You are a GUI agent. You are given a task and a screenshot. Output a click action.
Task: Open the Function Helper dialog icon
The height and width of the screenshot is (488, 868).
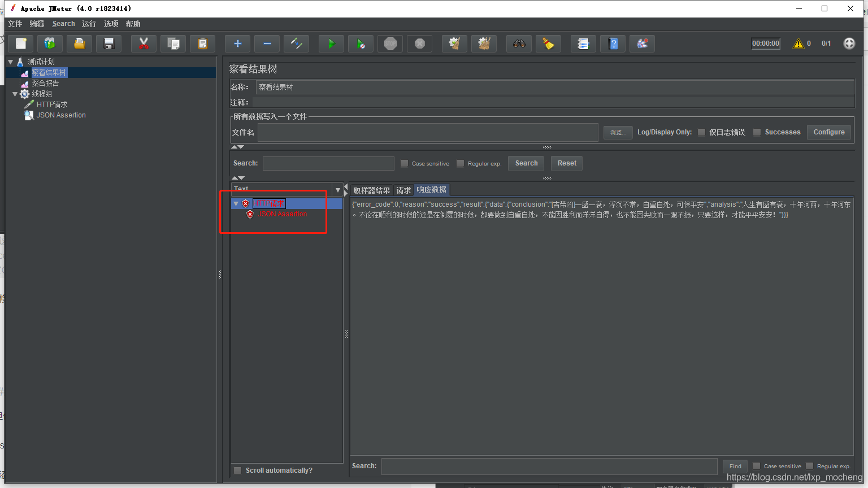[583, 43]
